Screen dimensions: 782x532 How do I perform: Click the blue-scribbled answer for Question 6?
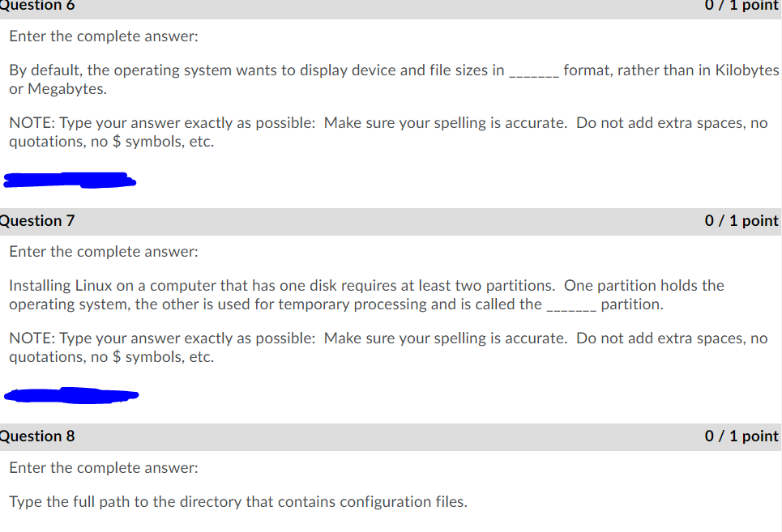point(70,181)
